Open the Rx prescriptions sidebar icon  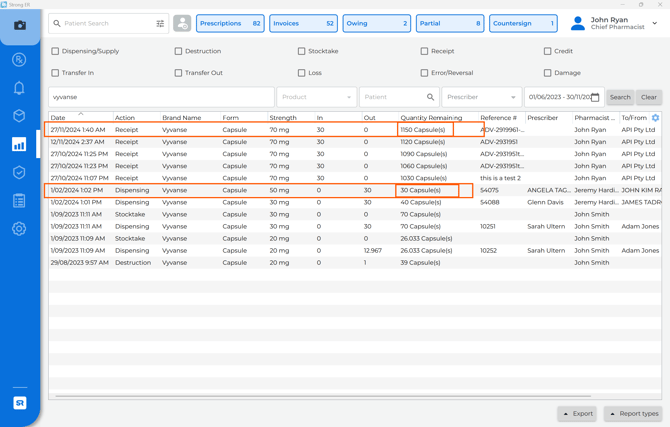tap(19, 60)
